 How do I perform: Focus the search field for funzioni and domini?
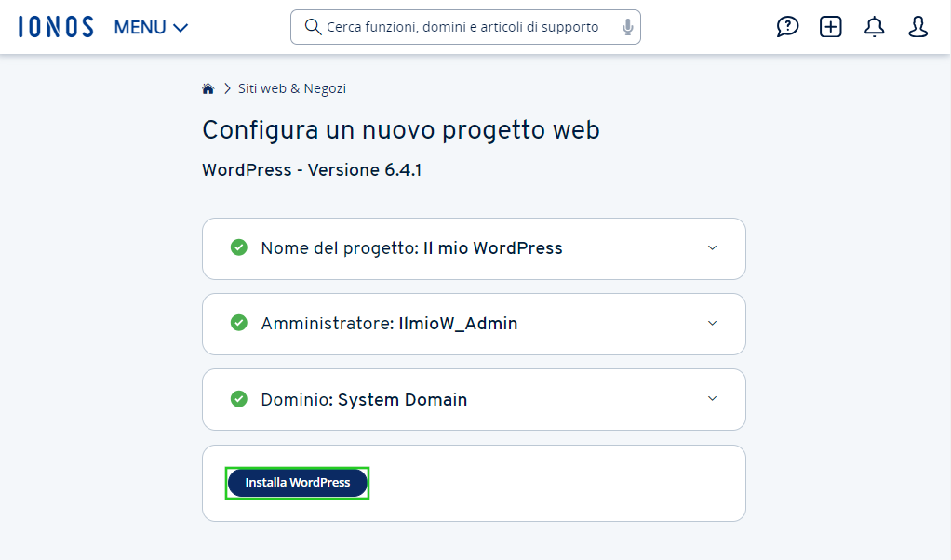tap(465, 27)
